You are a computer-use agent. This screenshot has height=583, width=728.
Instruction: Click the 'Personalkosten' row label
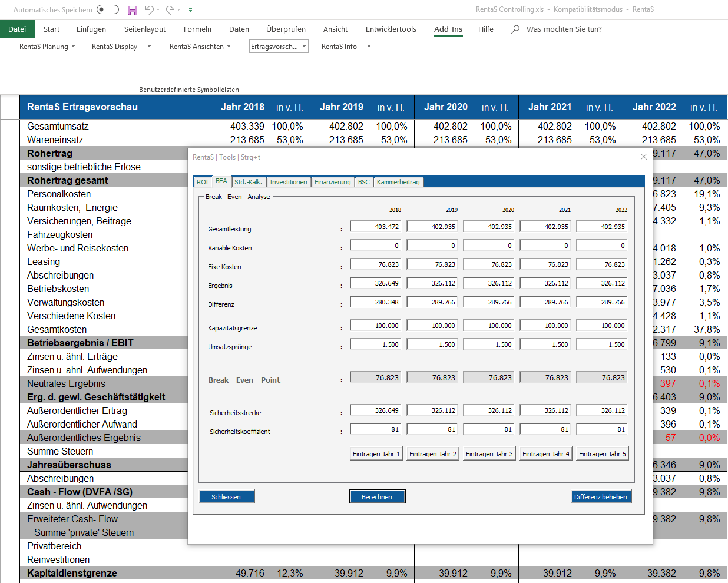click(59, 194)
